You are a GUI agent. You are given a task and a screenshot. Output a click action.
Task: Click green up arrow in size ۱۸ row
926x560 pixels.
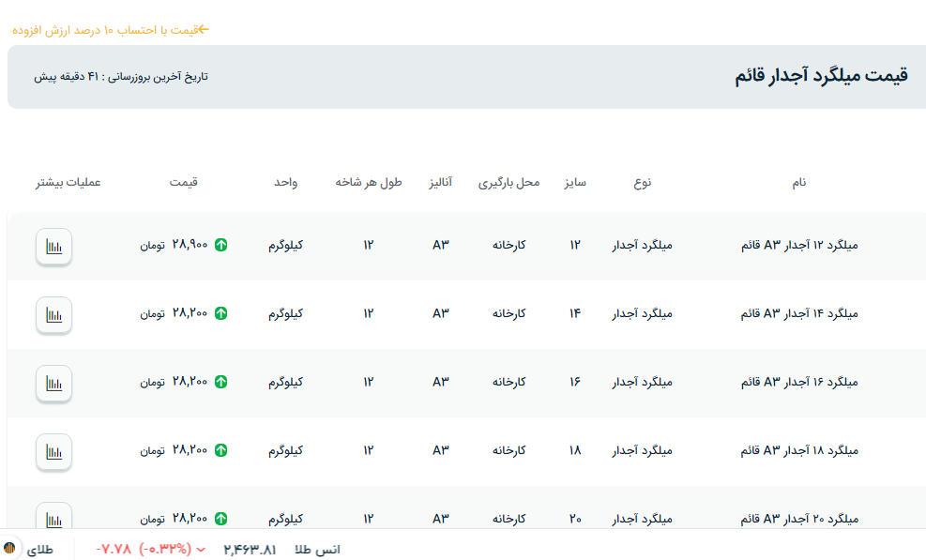[x=221, y=450]
